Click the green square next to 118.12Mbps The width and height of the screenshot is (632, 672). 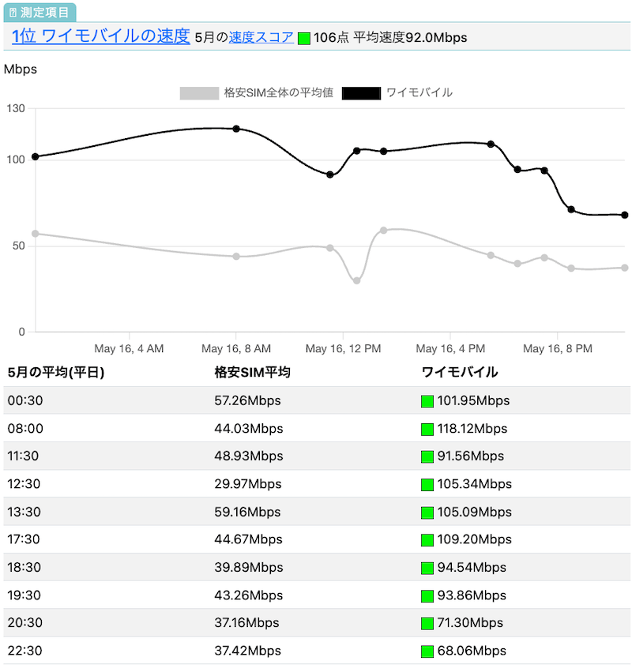(x=427, y=430)
